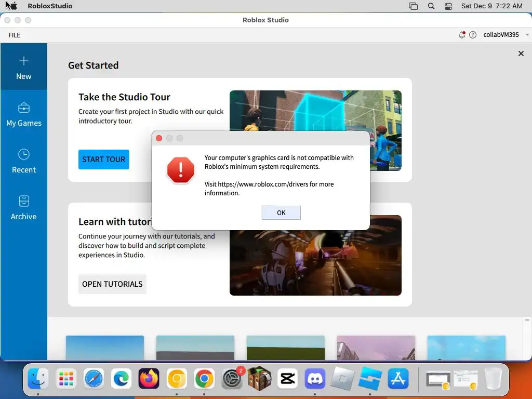
Task: Open My Games in the sidebar
Action: [x=24, y=114]
